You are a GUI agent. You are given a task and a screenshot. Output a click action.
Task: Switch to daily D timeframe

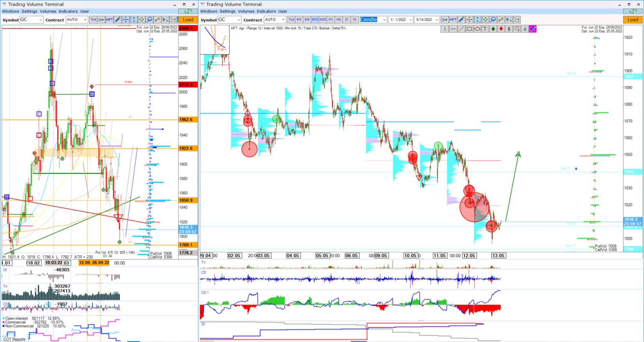coord(347,20)
